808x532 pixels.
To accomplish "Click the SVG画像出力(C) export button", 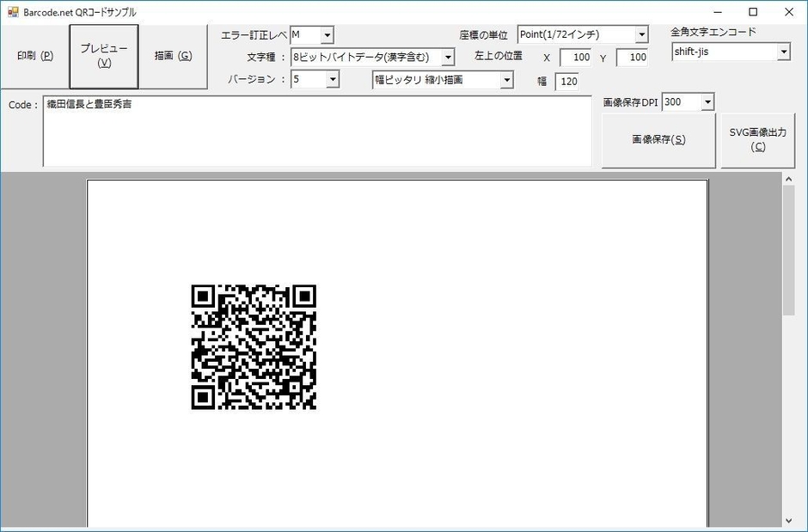I will tap(757, 138).
